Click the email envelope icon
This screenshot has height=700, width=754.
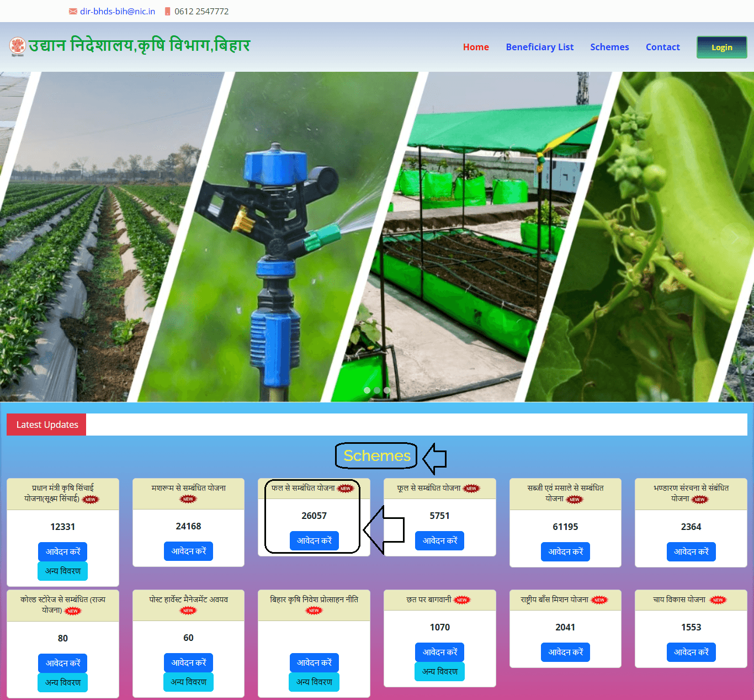pyautogui.click(x=73, y=12)
